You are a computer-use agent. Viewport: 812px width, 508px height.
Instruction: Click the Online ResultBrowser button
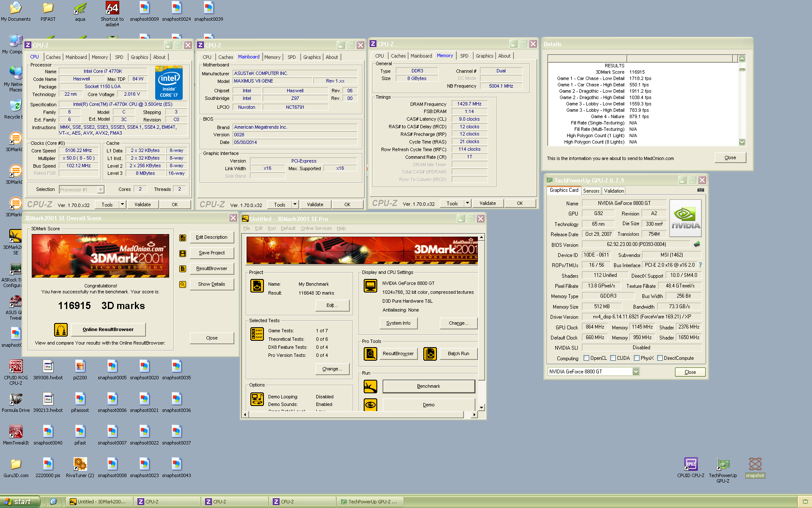(108, 329)
